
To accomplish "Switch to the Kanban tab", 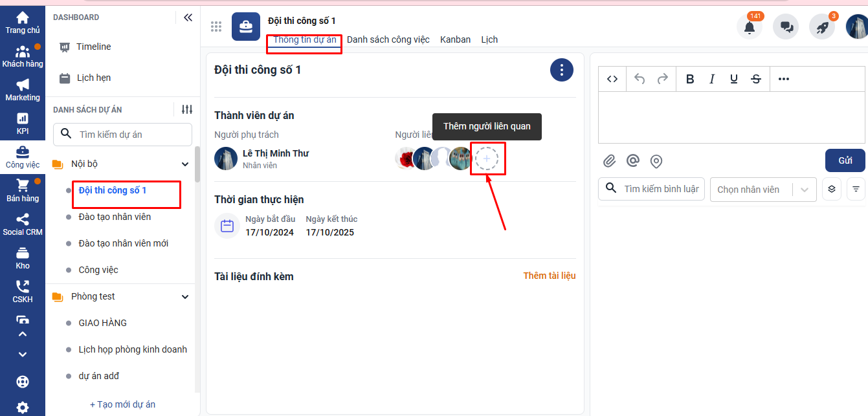I will (x=455, y=39).
